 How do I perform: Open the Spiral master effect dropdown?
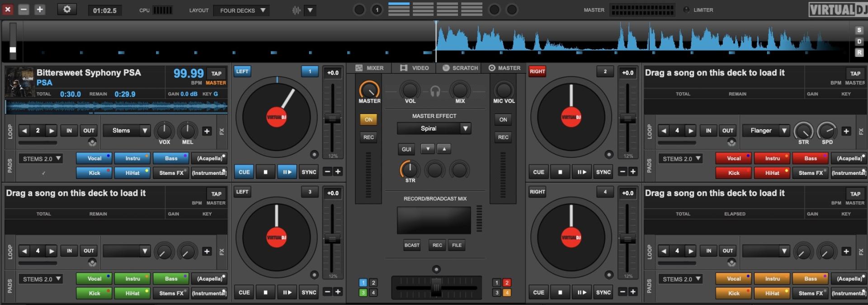point(434,128)
